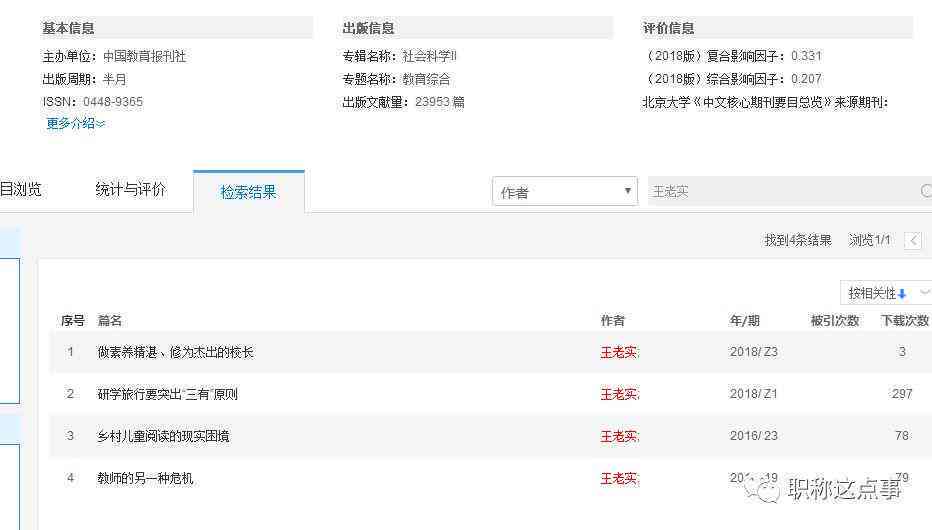932x530 pixels.
Task: Click 复合影响因子 value 0.331
Action: 806,56
